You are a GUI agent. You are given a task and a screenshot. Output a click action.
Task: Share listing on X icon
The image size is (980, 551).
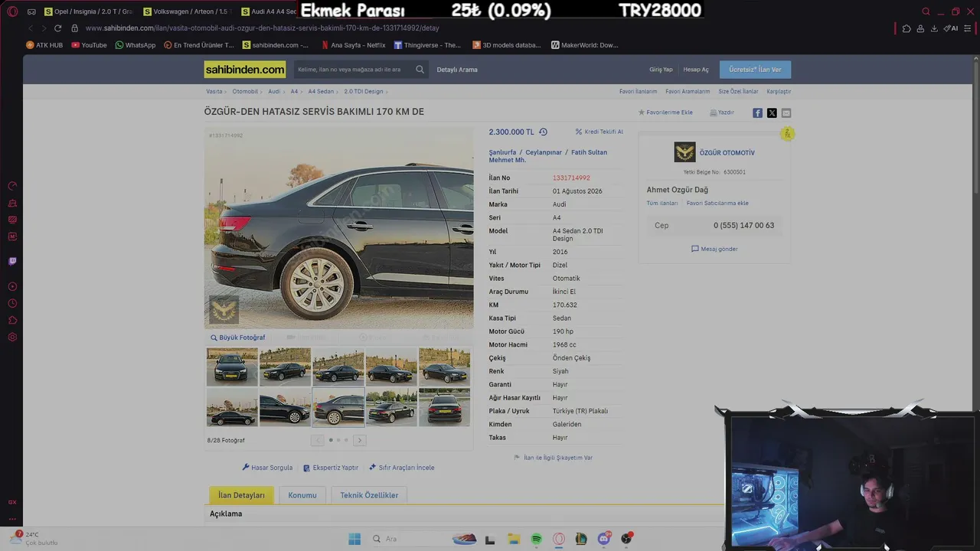[x=772, y=112]
